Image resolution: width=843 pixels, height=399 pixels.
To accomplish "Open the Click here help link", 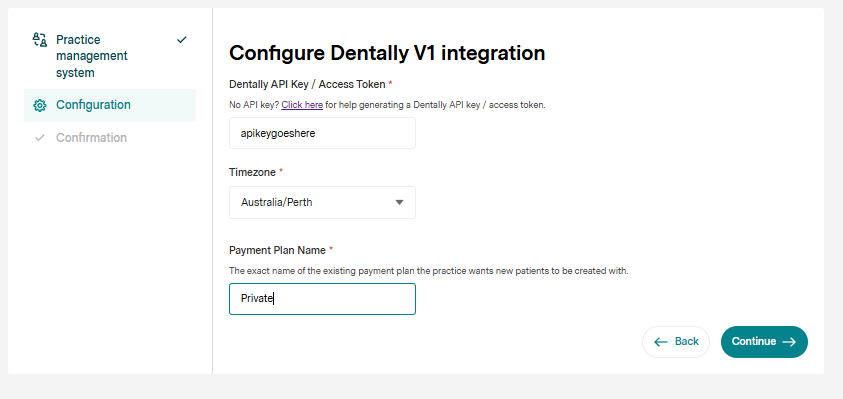I will pos(302,105).
